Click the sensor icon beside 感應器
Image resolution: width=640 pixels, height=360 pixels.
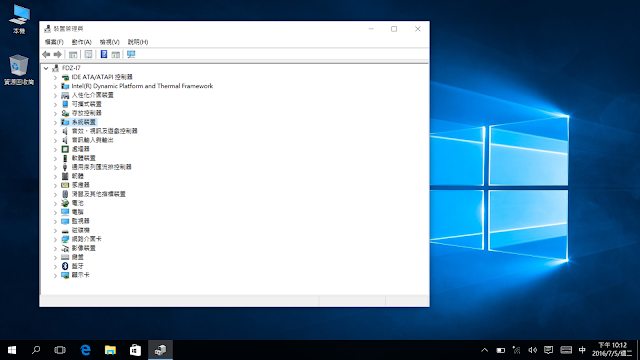(65, 185)
